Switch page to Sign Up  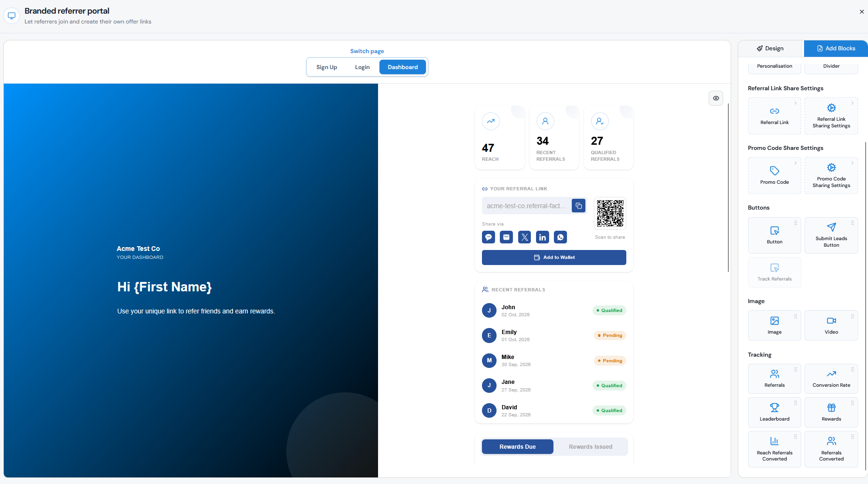tap(327, 67)
